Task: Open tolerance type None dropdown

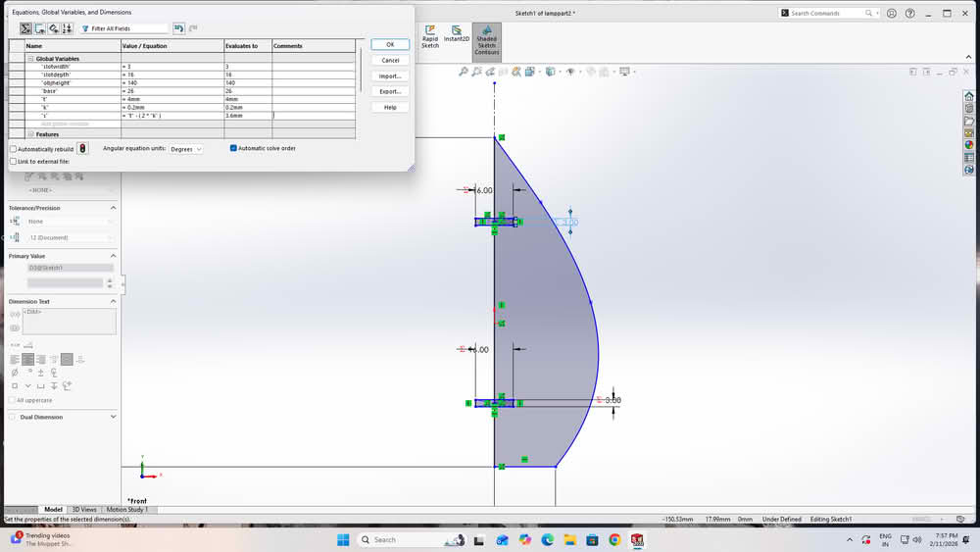Action: 71,222
